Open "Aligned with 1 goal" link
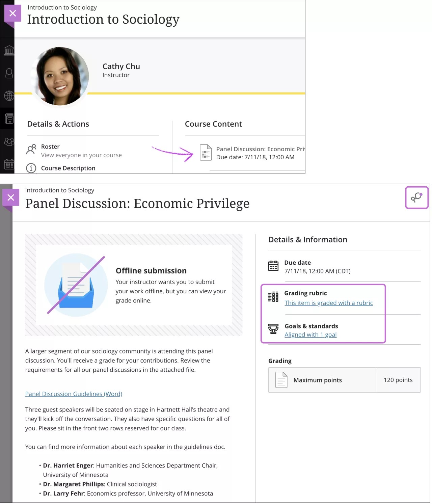 pos(310,335)
